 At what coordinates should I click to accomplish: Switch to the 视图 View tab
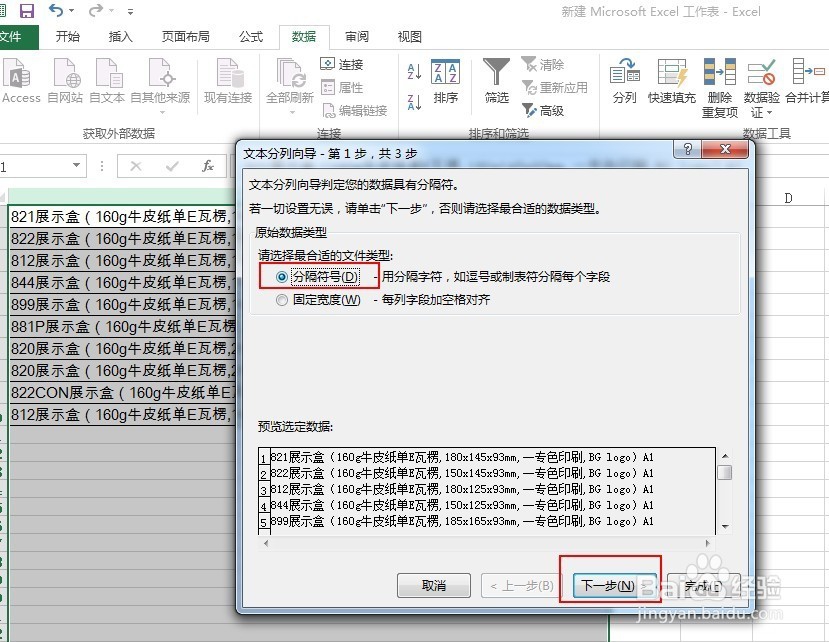tap(410, 36)
